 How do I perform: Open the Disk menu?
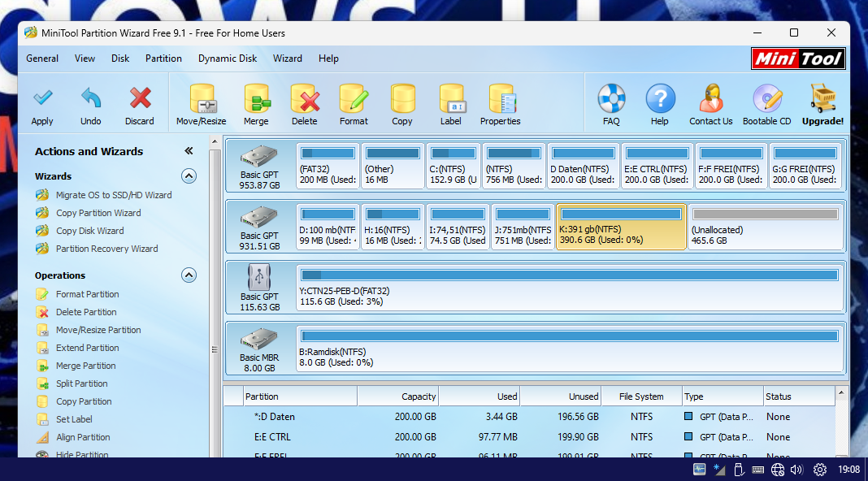click(x=120, y=58)
